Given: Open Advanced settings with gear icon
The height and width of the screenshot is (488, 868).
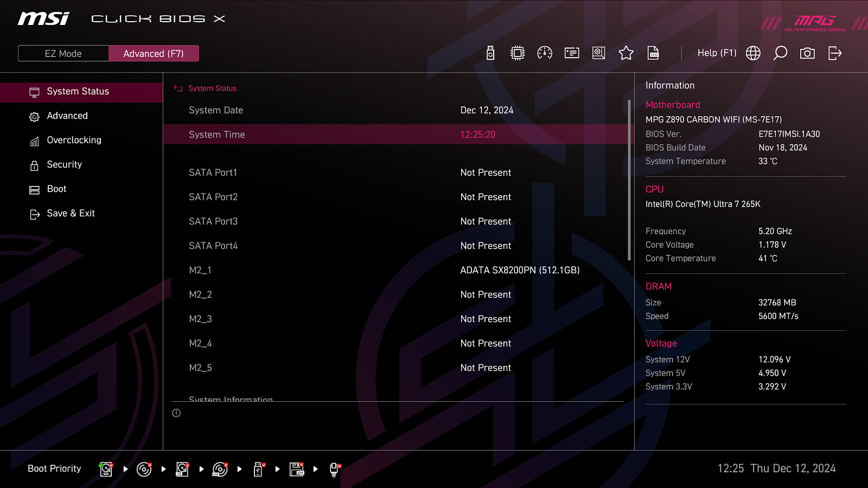Looking at the screenshot, I should point(81,116).
